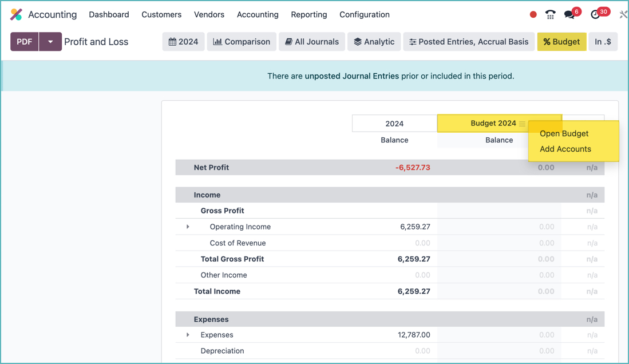Click the PDF export button
The width and height of the screenshot is (629, 364).
(25, 42)
